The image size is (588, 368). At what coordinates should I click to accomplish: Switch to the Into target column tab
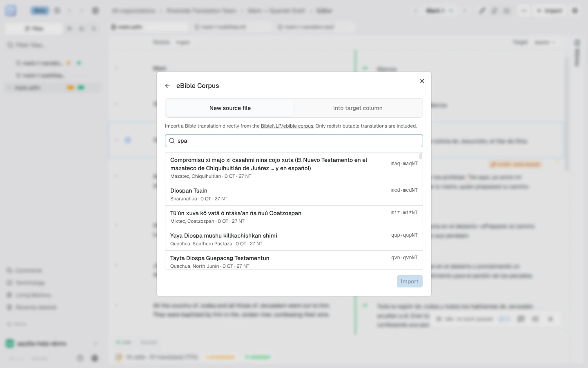pyautogui.click(x=358, y=108)
